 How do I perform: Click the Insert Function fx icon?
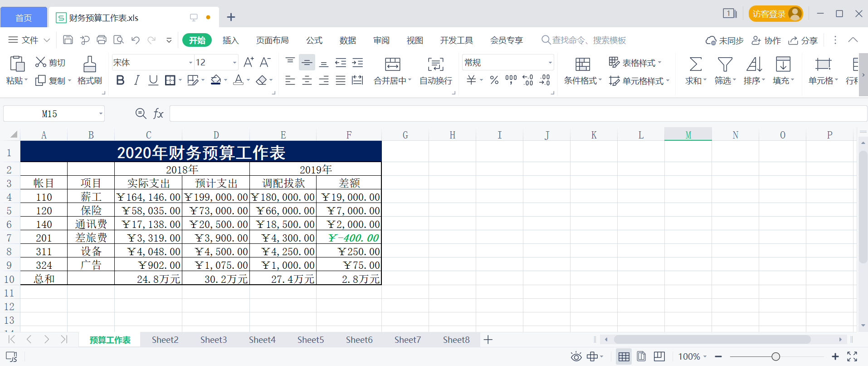158,114
